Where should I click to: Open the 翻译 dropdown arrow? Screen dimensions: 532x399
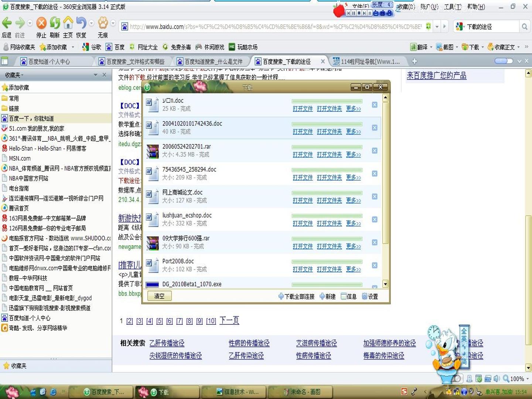431,47
